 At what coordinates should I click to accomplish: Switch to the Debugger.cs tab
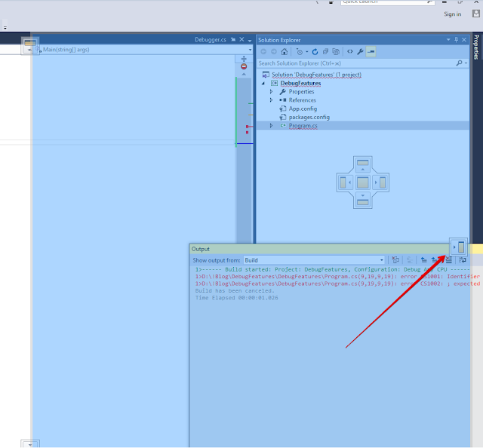click(211, 40)
